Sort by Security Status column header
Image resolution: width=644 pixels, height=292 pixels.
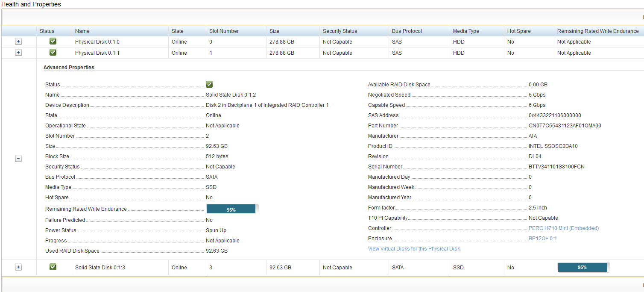340,31
